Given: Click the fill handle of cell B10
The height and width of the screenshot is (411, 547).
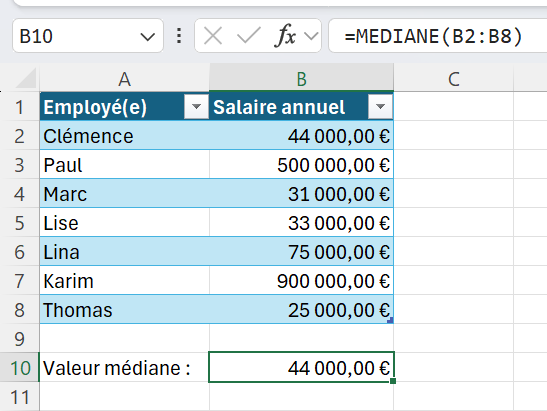Looking at the screenshot, I should click(393, 381).
